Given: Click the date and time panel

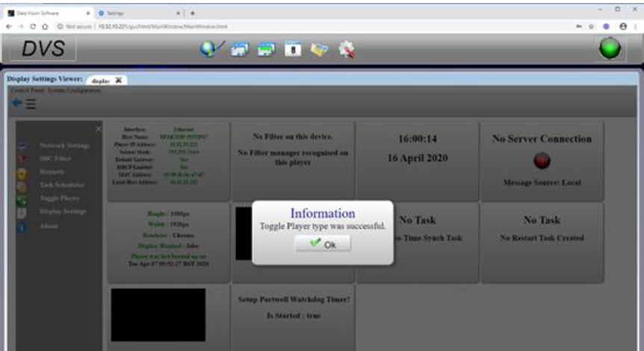Looking at the screenshot, I should click(x=417, y=149).
